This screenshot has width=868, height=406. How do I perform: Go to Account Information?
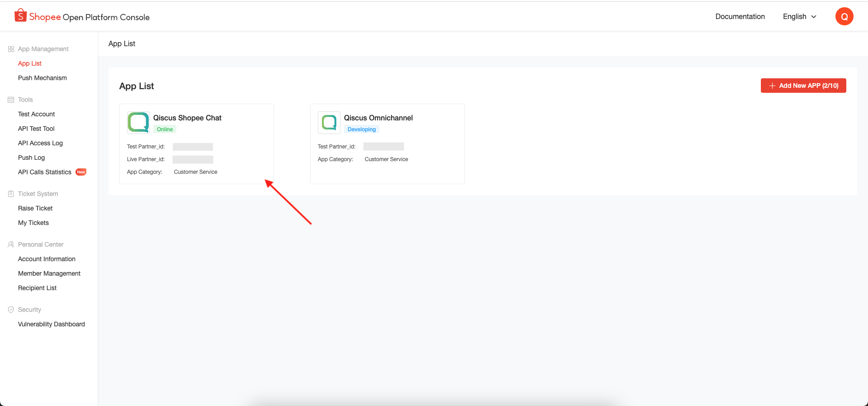pyautogui.click(x=47, y=259)
